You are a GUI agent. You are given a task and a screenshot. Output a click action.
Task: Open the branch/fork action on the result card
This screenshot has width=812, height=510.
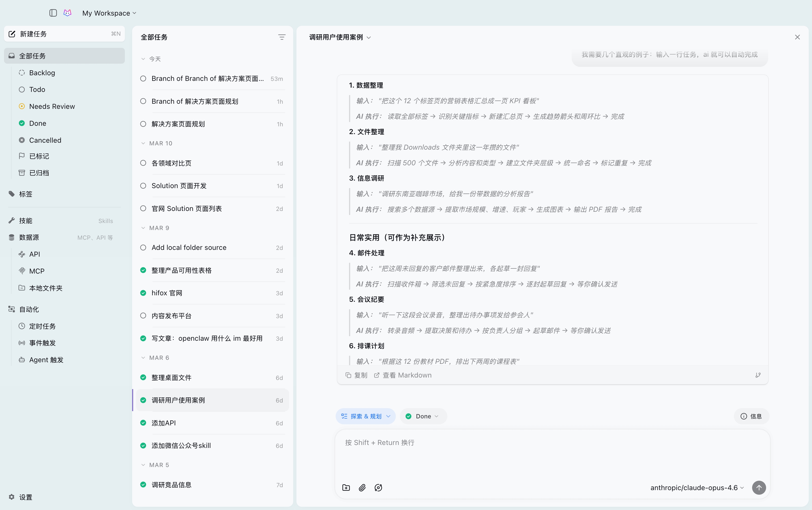(758, 375)
